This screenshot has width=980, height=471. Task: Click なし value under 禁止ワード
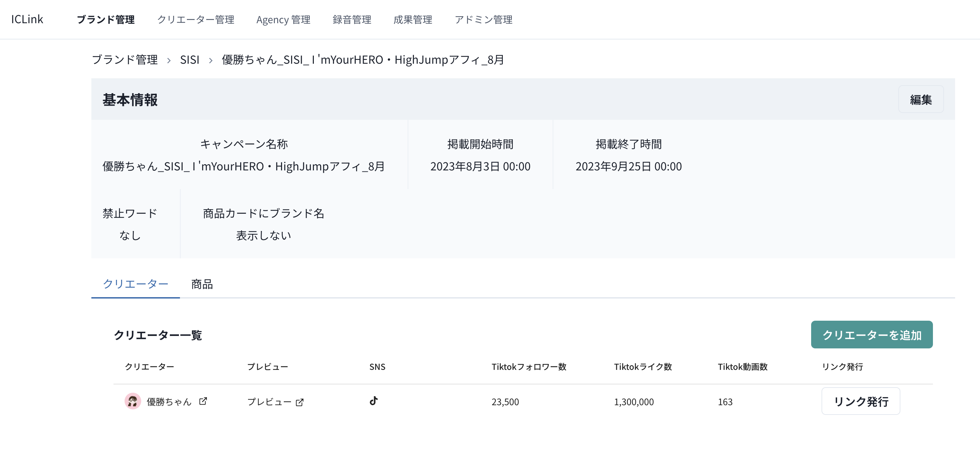(130, 236)
